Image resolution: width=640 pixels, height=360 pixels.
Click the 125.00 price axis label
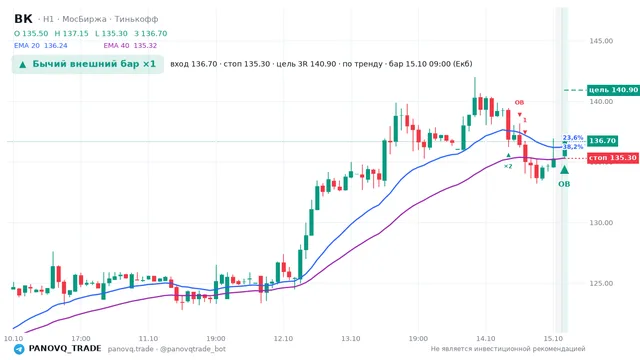click(x=601, y=283)
